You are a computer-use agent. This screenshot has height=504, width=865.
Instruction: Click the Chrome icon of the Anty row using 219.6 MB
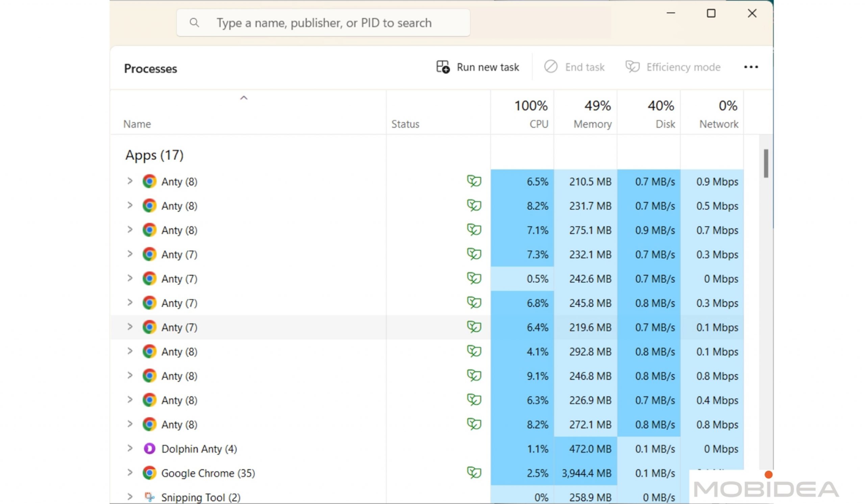click(149, 327)
